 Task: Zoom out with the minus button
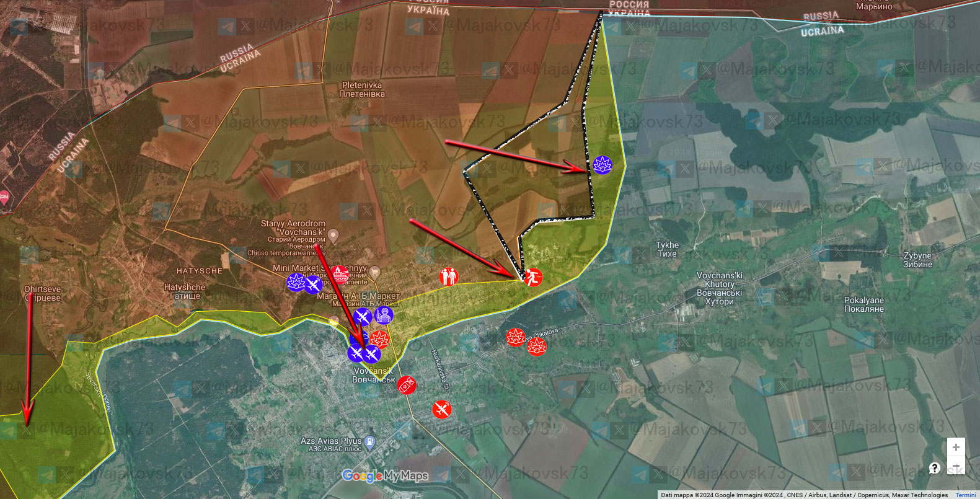[956, 466]
